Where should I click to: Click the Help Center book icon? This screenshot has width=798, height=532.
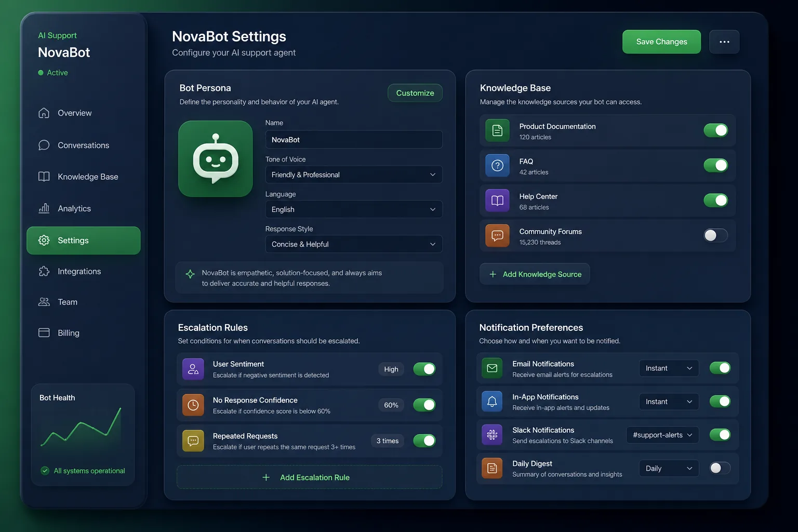(497, 201)
